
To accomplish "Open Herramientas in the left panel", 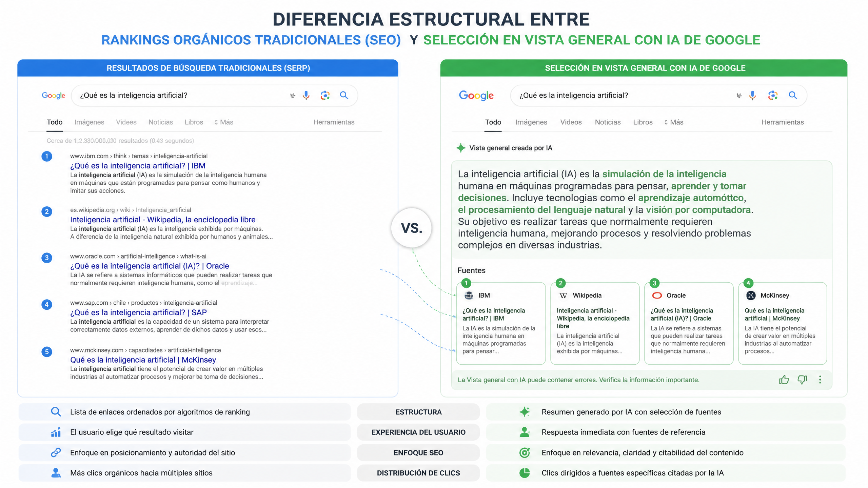I will pyautogui.click(x=334, y=122).
